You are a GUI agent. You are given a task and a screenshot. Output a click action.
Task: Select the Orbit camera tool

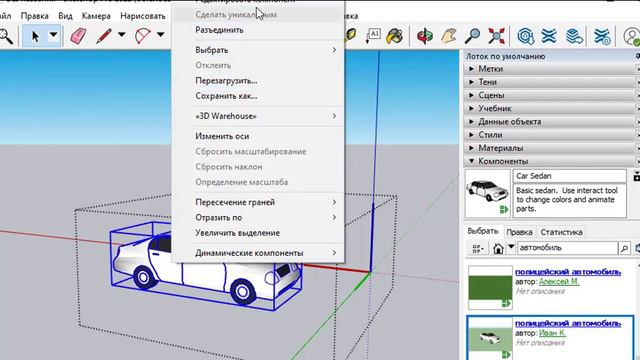coord(425,36)
